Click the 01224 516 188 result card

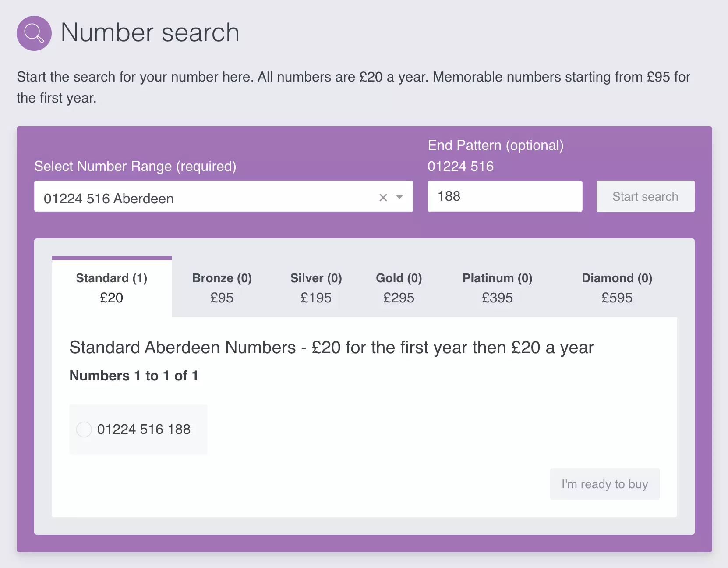point(138,430)
